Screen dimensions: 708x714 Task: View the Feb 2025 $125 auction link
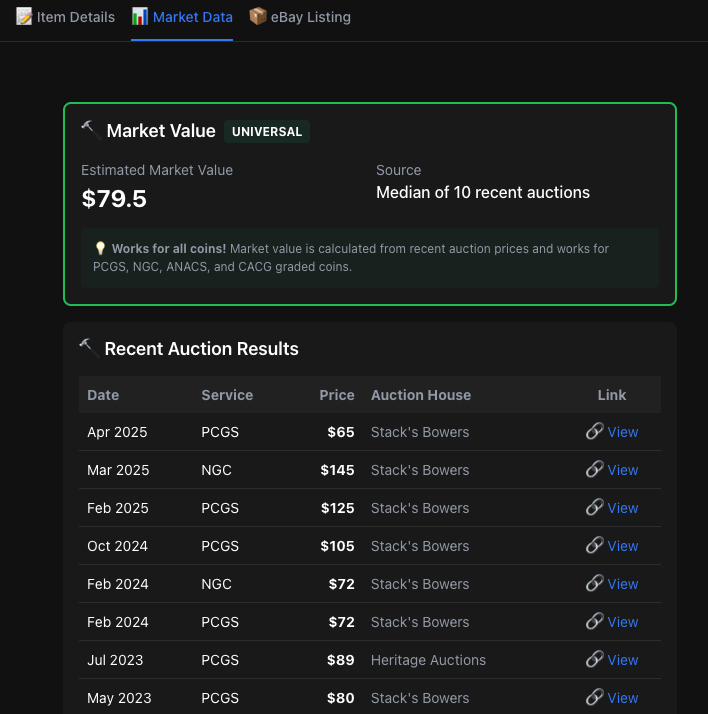tap(623, 508)
